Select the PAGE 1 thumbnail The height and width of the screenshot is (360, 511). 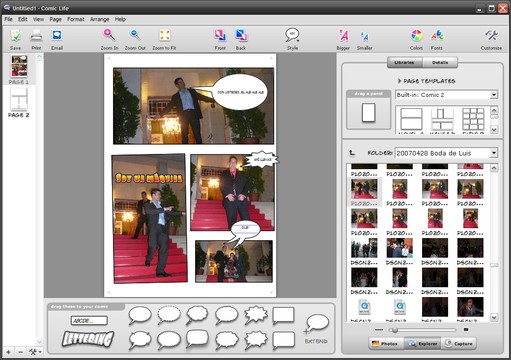point(19,70)
